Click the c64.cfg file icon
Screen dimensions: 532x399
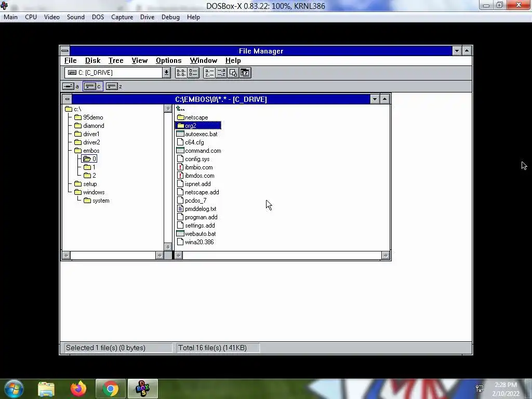[x=180, y=142]
